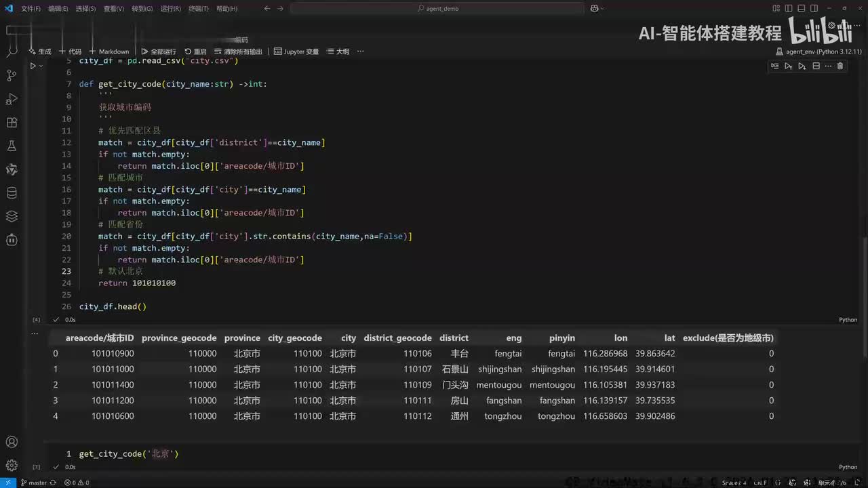Select the agent_env Python kernel picker
The image size is (868, 488).
(819, 52)
